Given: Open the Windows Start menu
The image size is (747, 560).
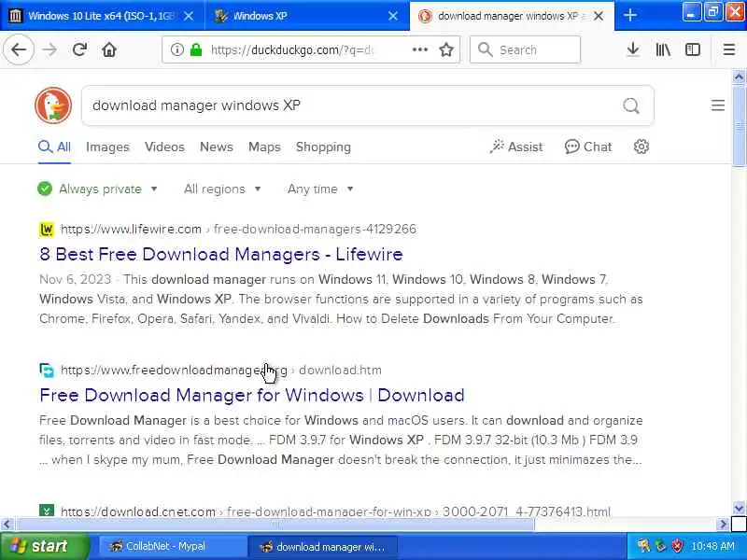Looking at the screenshot, I should pos(44,546).
